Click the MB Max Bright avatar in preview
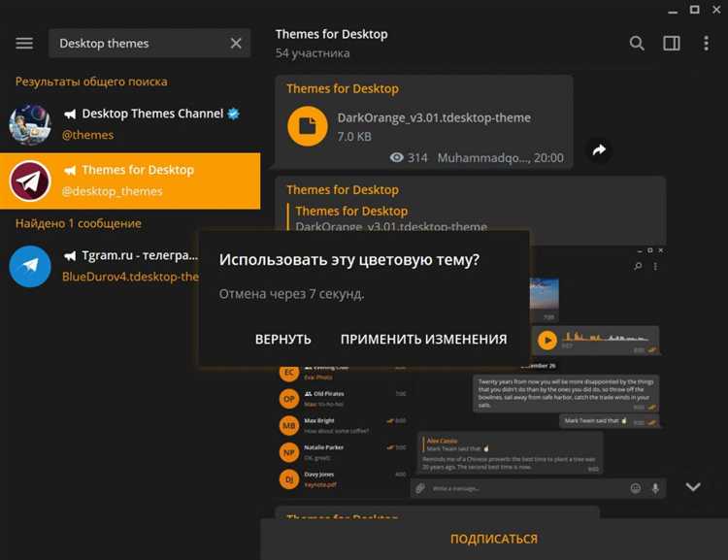Viewport: 728px width, 560px height. (289, 426)
